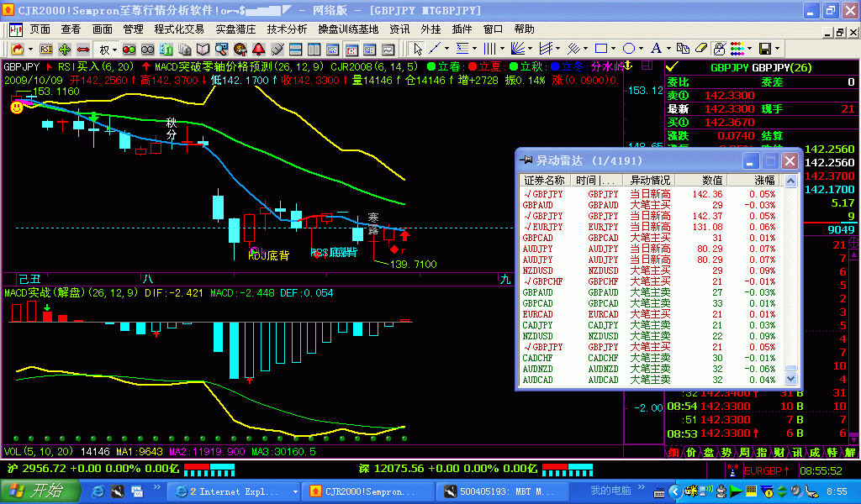Click the green four-way arrow cross icon
The width and height of the screenshot is (861, 504).
pos(64,50)
